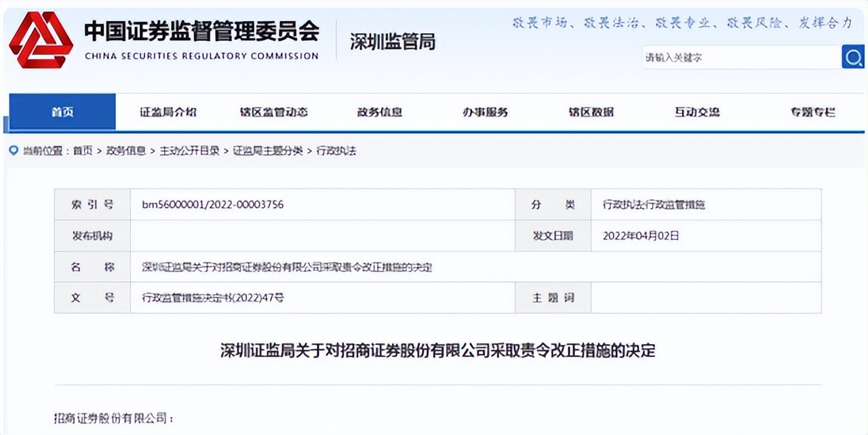868x435 pixels.
Task: Open the 办事服务 navigation item
Action: click(x=486, y=112)
